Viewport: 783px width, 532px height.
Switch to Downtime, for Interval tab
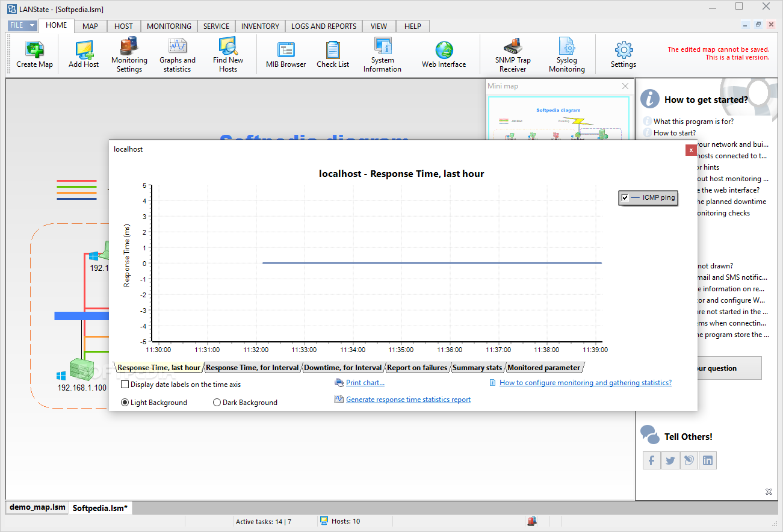[342, 367]
